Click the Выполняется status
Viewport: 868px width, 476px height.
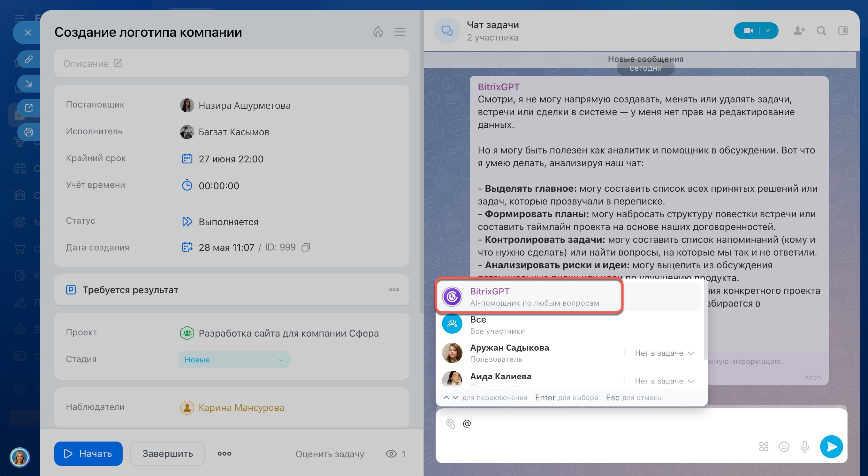tap(228, 222)
